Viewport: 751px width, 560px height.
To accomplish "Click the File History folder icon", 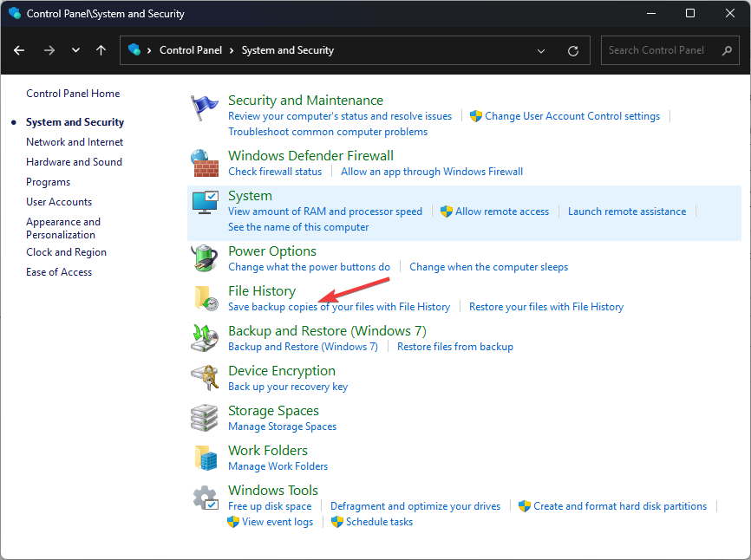I will tap(205, 299).
